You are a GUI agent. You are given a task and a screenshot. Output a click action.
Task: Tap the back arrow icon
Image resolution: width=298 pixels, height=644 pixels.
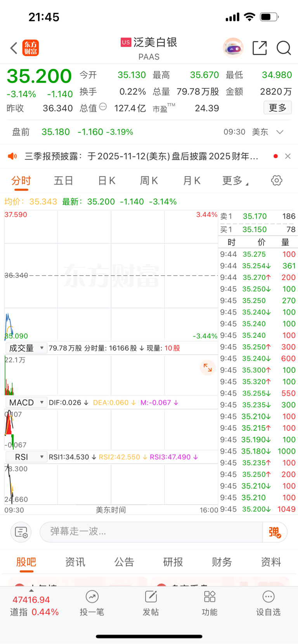click(x=14, y=48)
